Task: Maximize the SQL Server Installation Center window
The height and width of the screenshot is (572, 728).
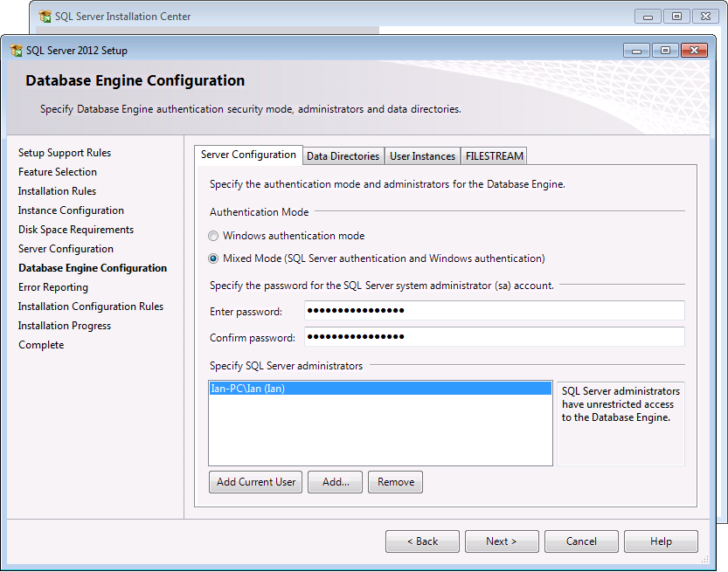Action: tap(677, 17)
